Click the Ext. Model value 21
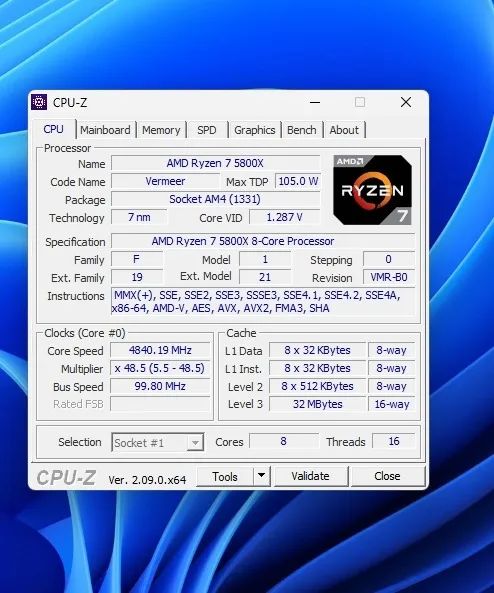Screen dimensions: 494x593 [x=265, y=277]
